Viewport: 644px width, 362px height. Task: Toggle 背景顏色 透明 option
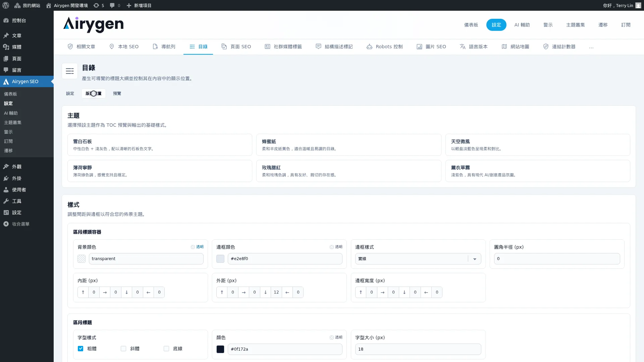(197, 247)
